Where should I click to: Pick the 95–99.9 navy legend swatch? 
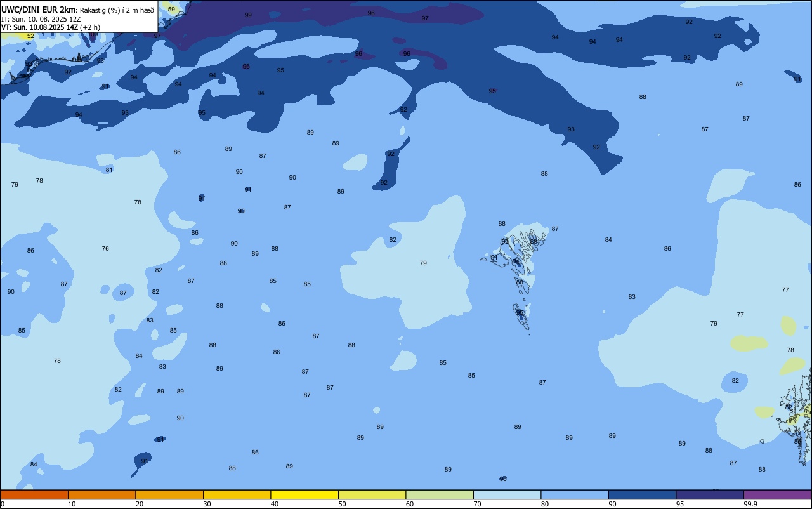coord(710,494)
